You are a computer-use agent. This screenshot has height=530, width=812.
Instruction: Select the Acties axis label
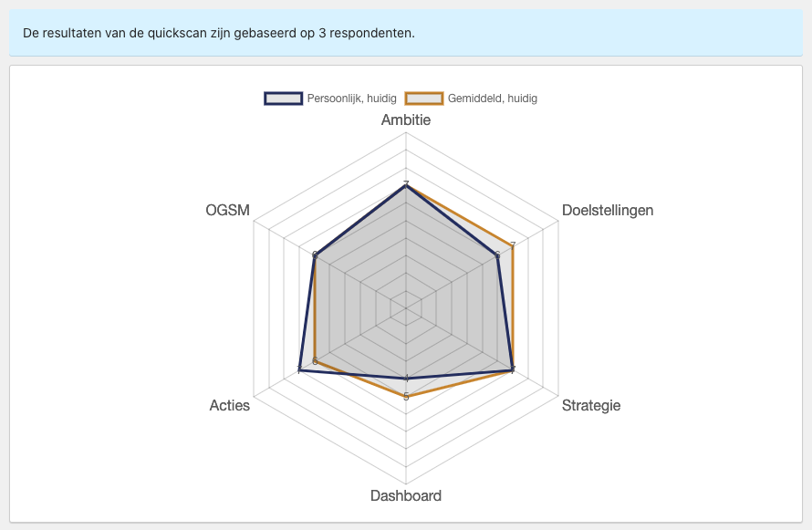(229, 405)
